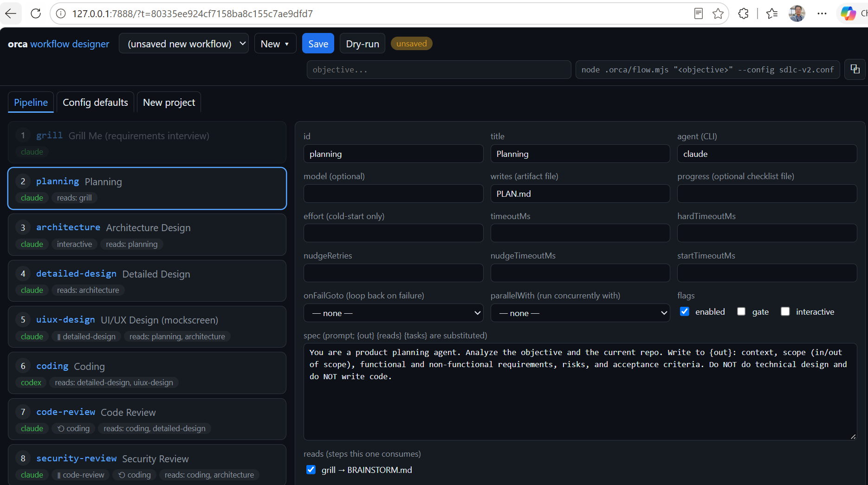Select the code-review pipeline step

[147, 419]
